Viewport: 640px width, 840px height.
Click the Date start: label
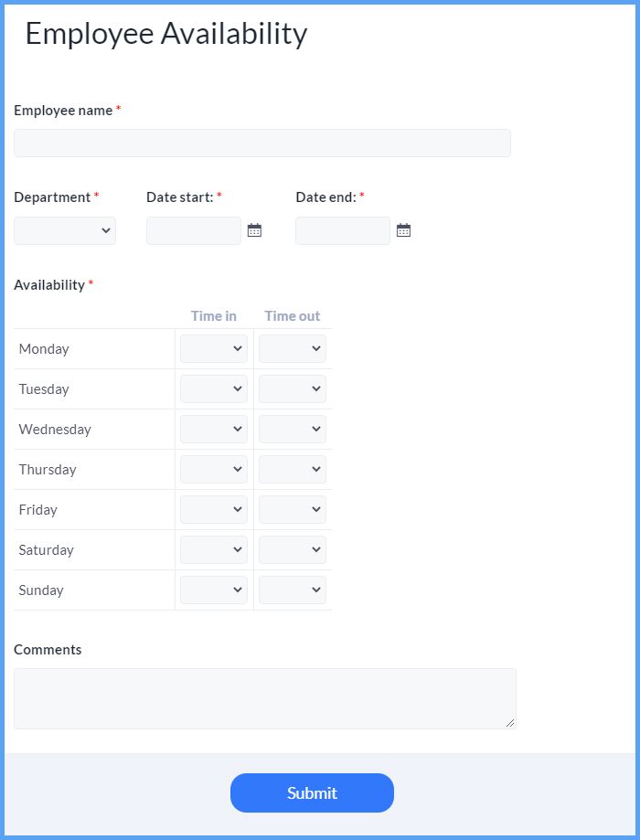[180, 197]
